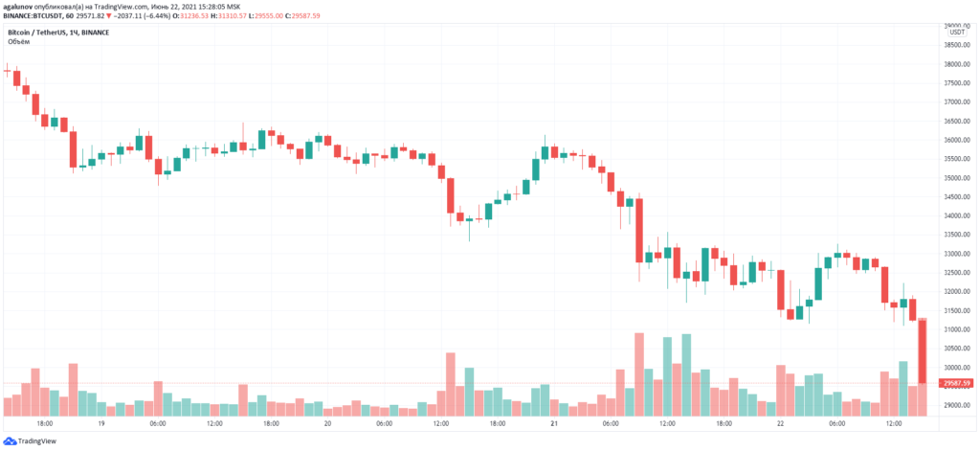Select the 38000.00 price axis label

click(x=958, y=64)
